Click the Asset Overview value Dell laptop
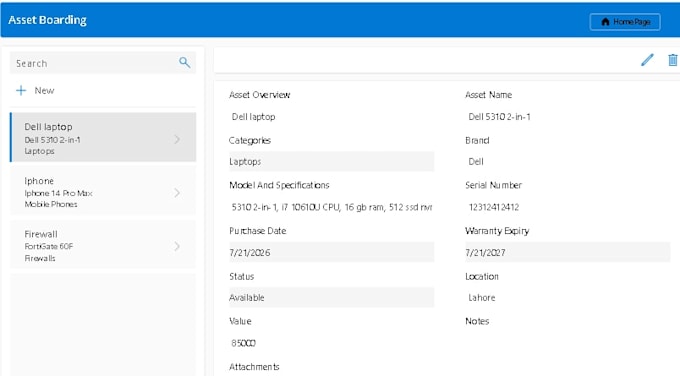680x376 pixels. [253, 117]
